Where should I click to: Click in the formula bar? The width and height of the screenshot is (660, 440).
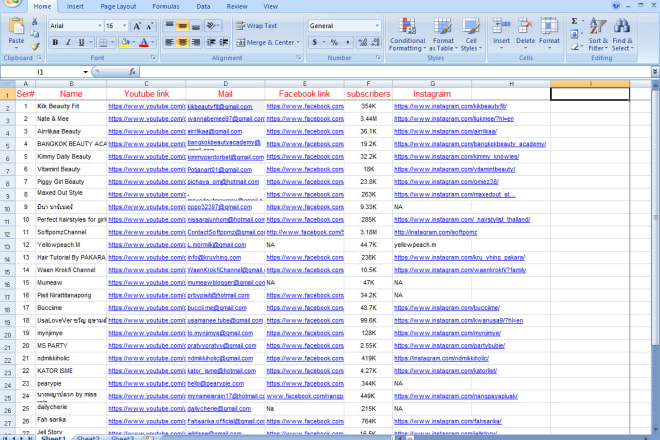tap(395, 72)
